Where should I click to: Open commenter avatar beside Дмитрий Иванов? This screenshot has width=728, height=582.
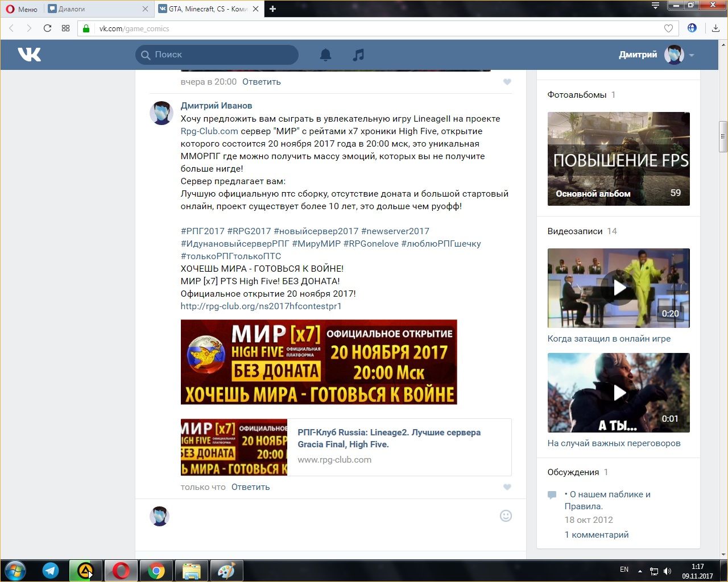pyautogui.click(x=161, y=113)
